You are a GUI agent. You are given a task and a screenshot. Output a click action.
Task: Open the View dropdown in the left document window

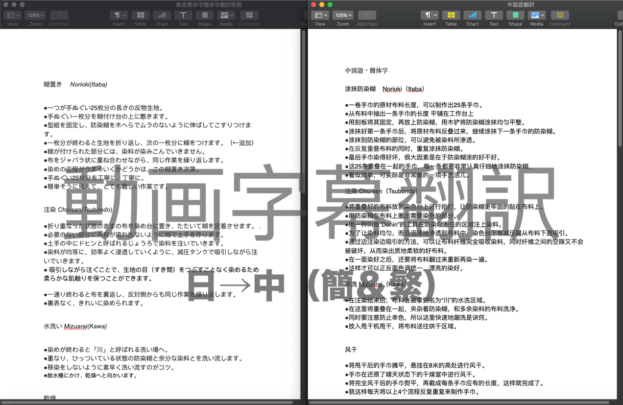[x=9, y=17]
